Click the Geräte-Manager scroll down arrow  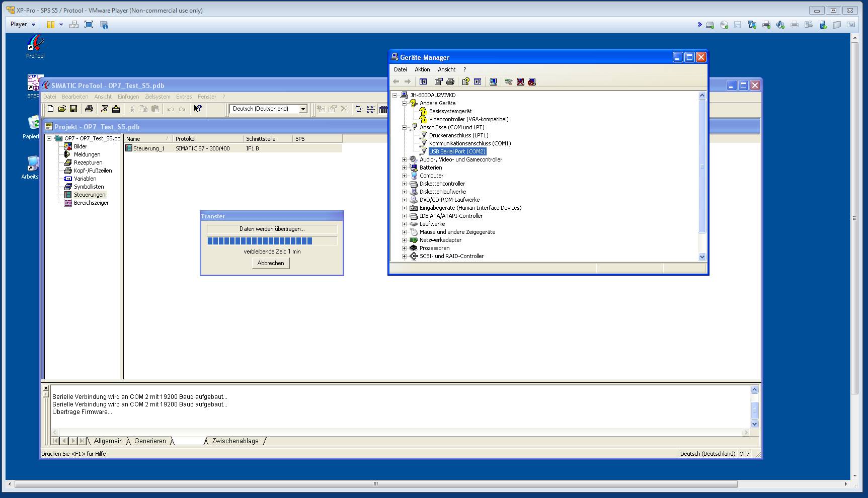(702, 257)
